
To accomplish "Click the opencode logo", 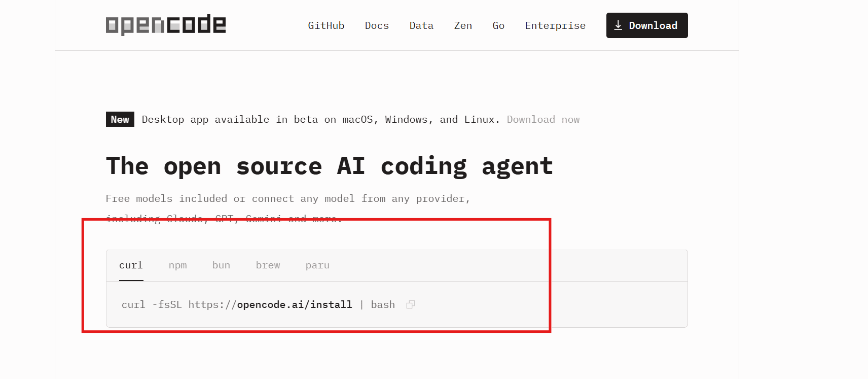I will [x=166, y=25].
